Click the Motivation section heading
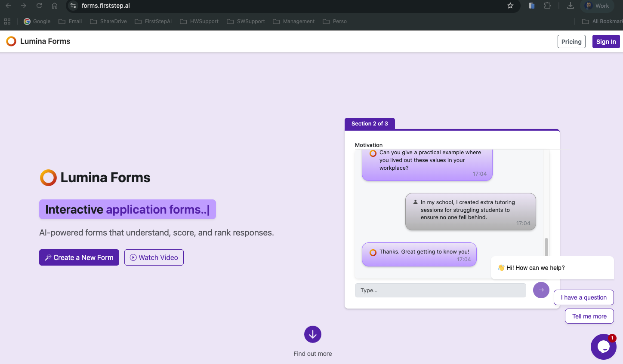623x364 pixels. pyautogui.click(x=369, y=145)
